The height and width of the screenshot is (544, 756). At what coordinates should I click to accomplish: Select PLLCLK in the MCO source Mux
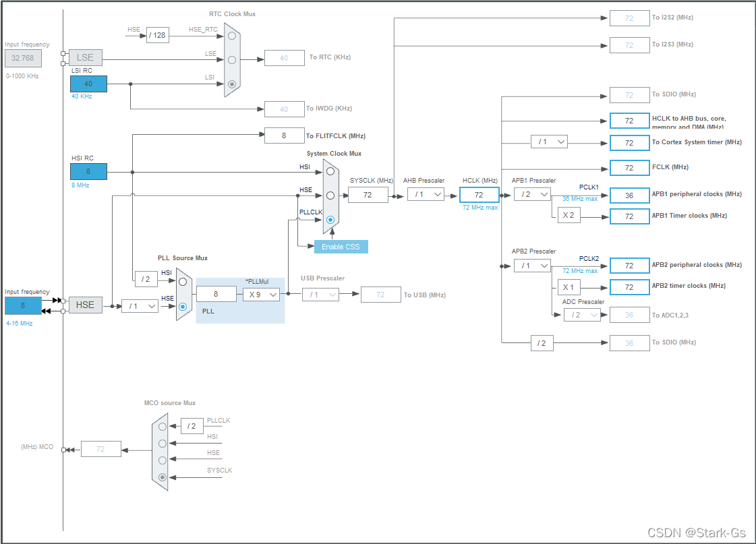tap(162, 426)
